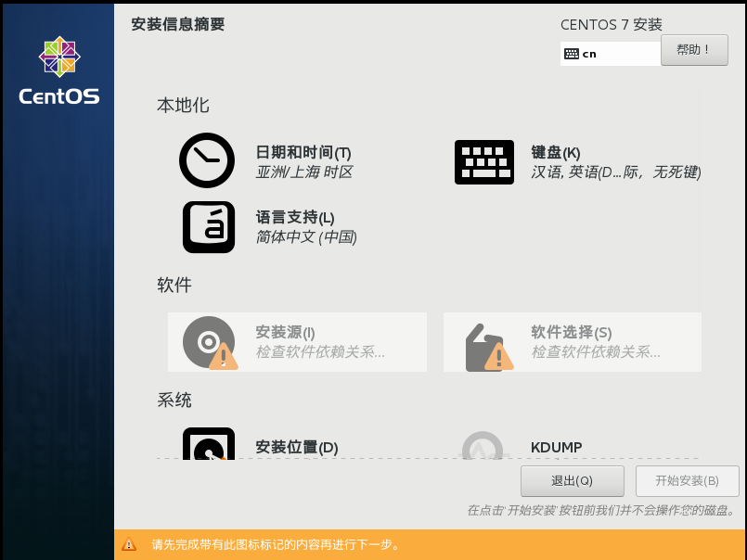Open 日期和时间(T) settings

pos(303,152)
